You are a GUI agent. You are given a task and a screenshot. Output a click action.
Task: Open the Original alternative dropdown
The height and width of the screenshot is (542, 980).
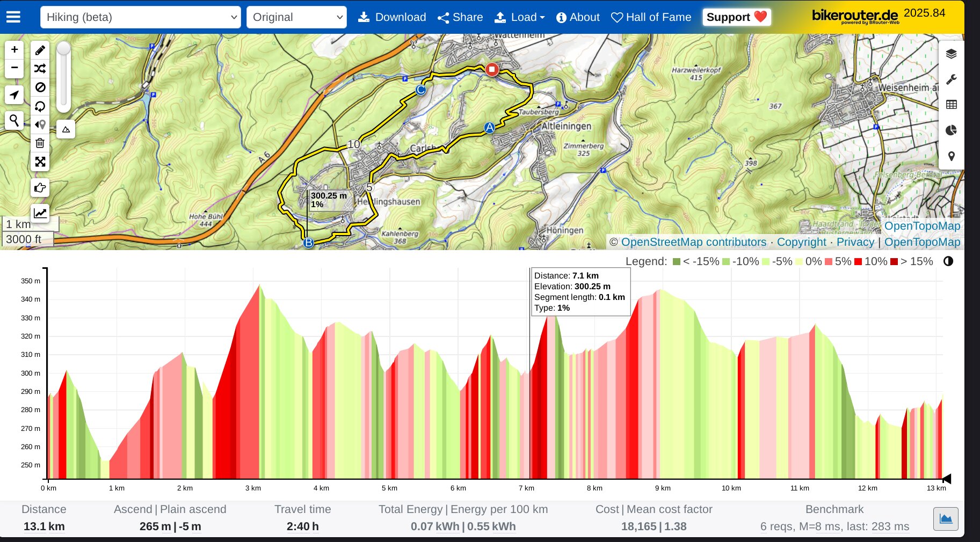[296, 17]
